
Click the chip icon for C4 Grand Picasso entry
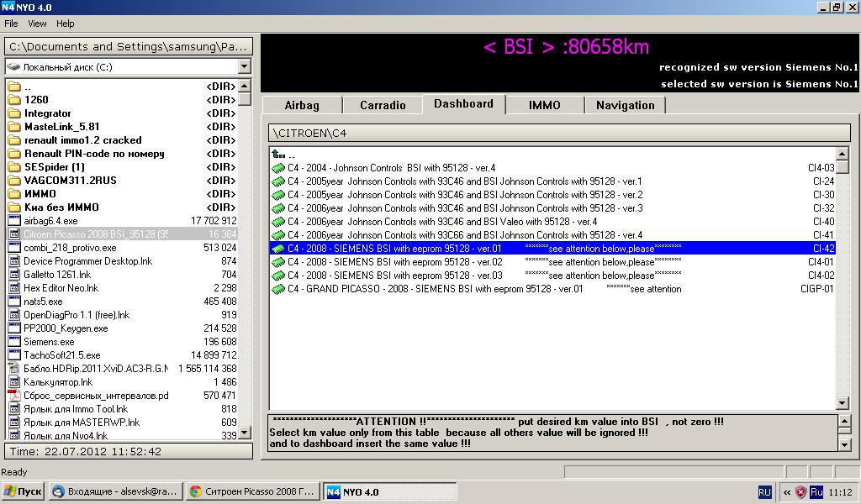(277, 289)
